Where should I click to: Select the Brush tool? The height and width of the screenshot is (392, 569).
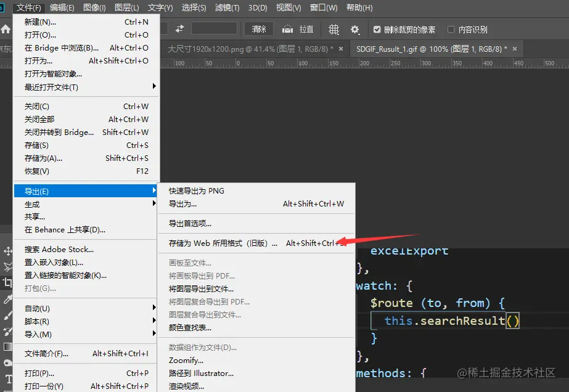click(7, 315)
